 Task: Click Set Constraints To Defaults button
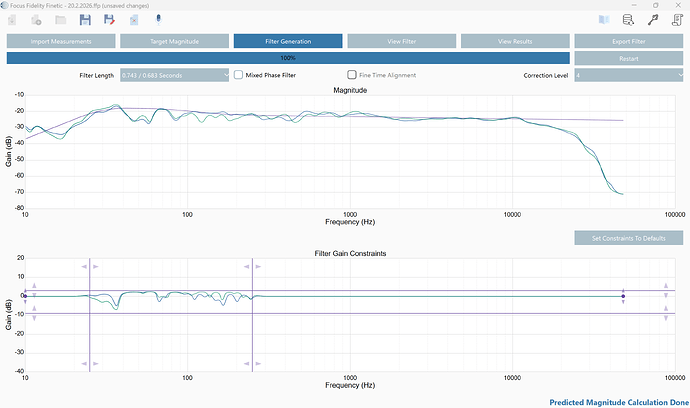628,238
